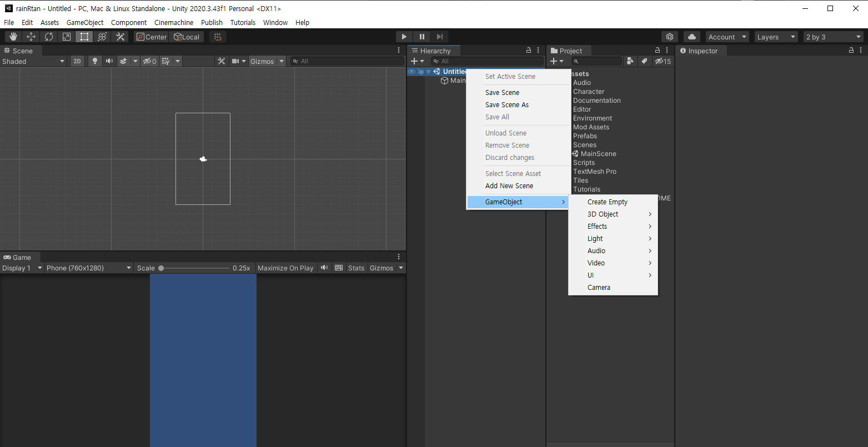
Task: Toggle Scene grid visibility
Action: pyautogui.click(x=165, y=61)
